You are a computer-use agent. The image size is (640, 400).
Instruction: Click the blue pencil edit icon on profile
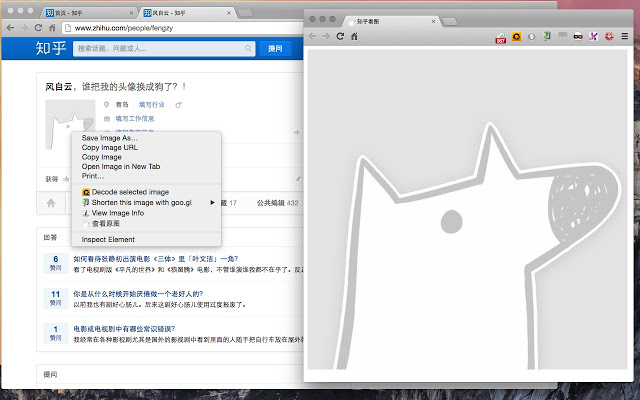(298, 178)
